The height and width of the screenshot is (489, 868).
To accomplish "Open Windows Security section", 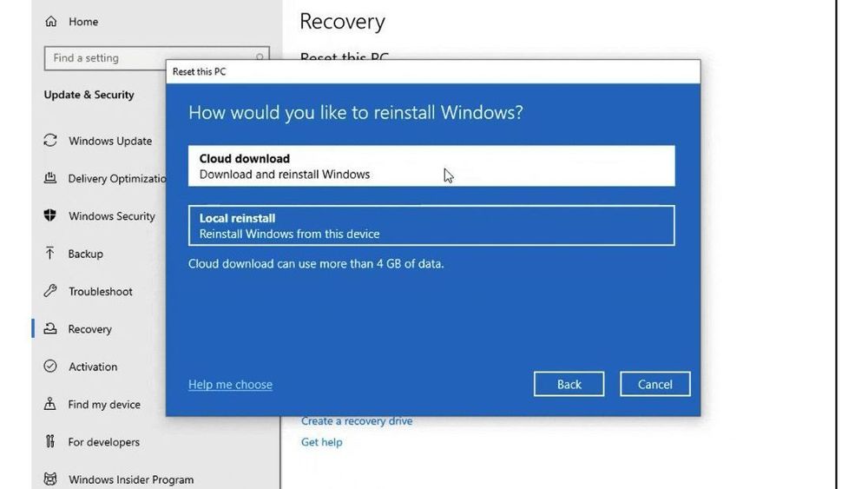I will click(x=112, y=216).
